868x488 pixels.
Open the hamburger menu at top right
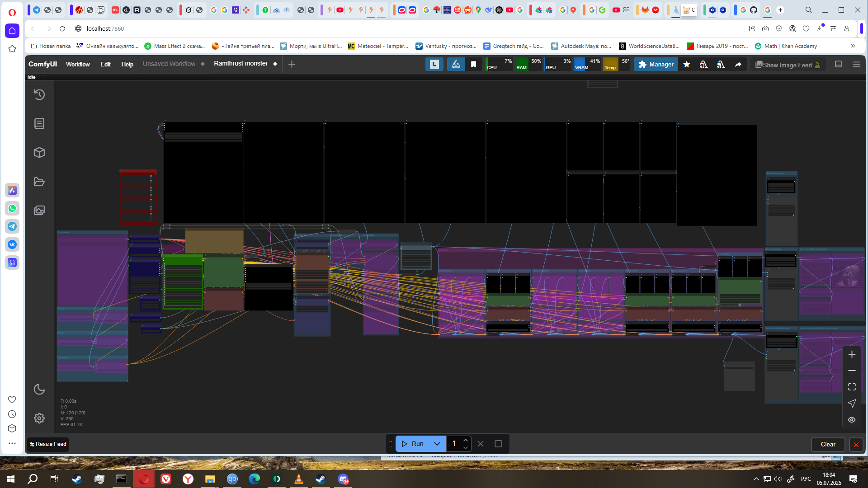point(856,64)
